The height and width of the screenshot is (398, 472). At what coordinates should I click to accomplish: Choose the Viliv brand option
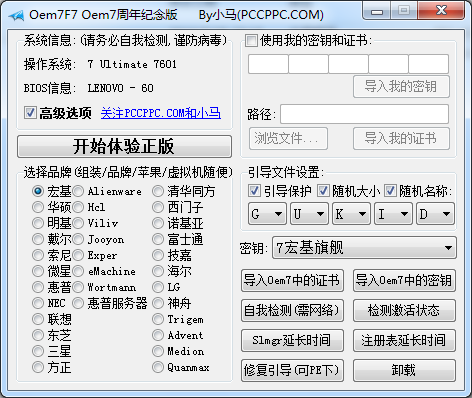click(x=78, y=223)
